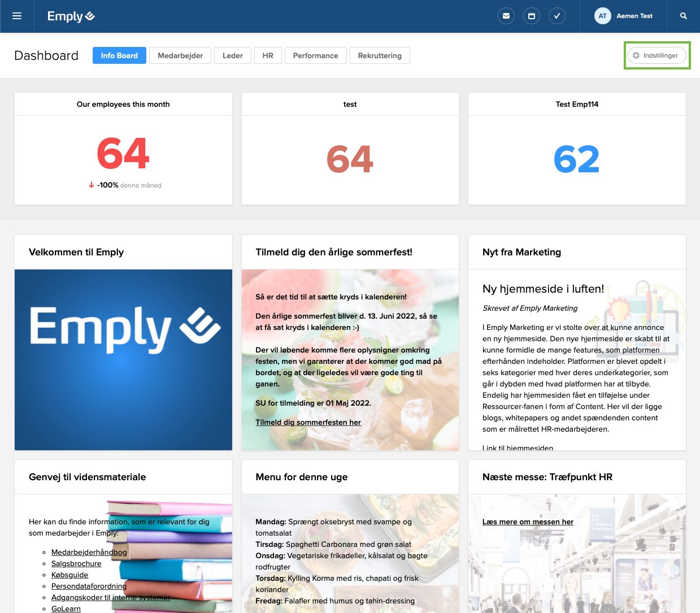
Task: Click the Emply welcome banner image
Action: pos(123,359)
